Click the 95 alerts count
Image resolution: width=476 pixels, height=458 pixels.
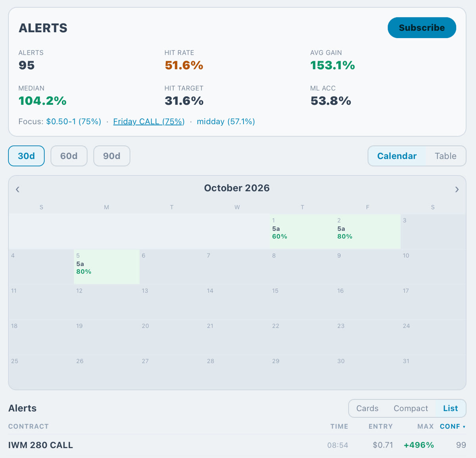click(27, 65)
